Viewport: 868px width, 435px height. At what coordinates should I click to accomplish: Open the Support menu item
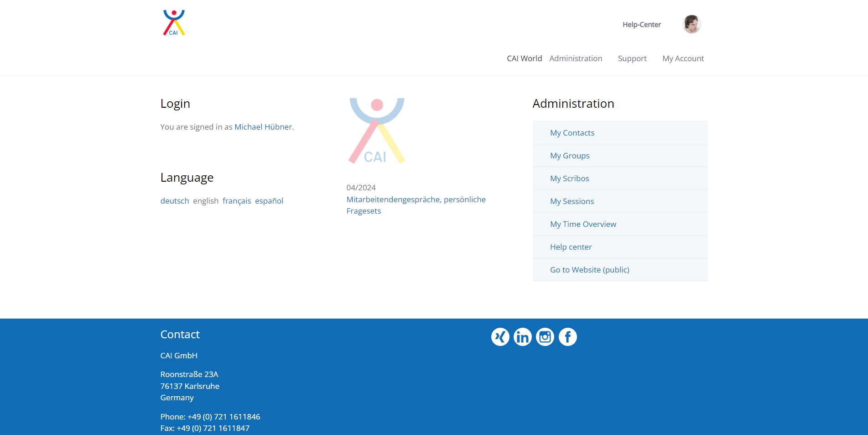pyautogui.click(x=632, y=58)
